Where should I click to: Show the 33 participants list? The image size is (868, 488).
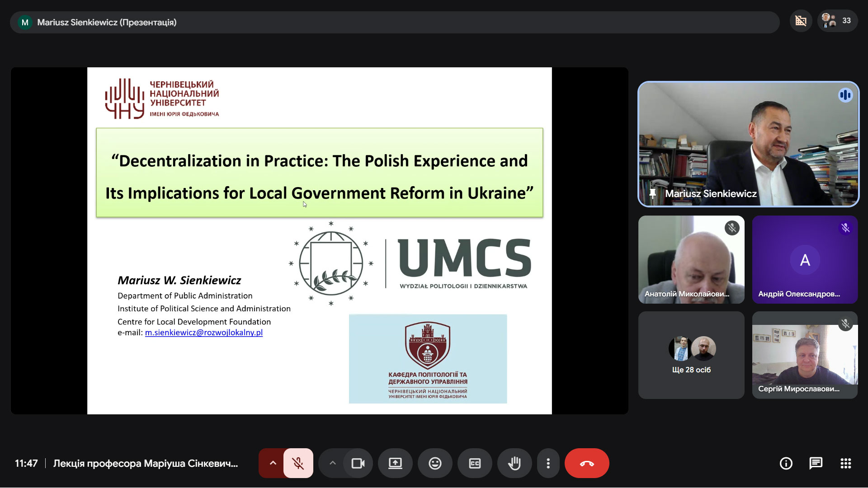[x=837, y=21]
